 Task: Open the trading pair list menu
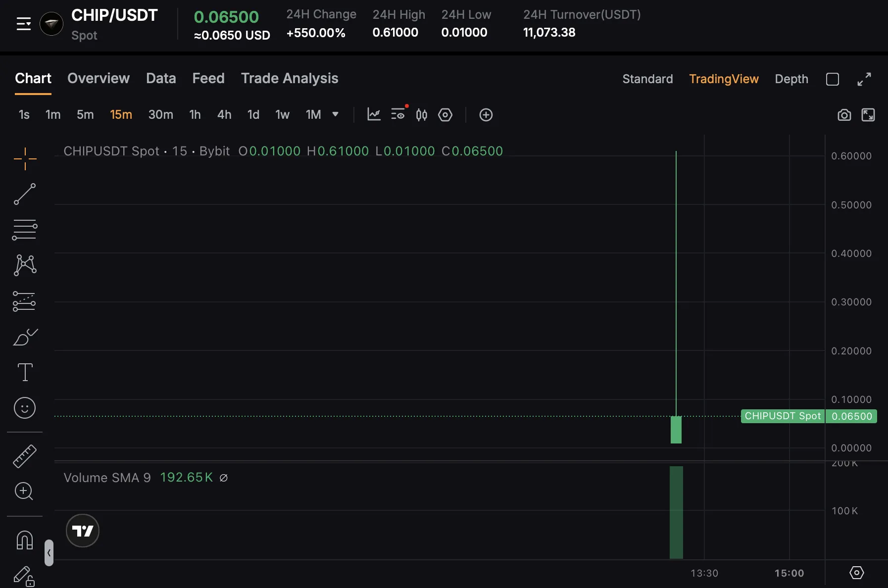pos(24,24)
